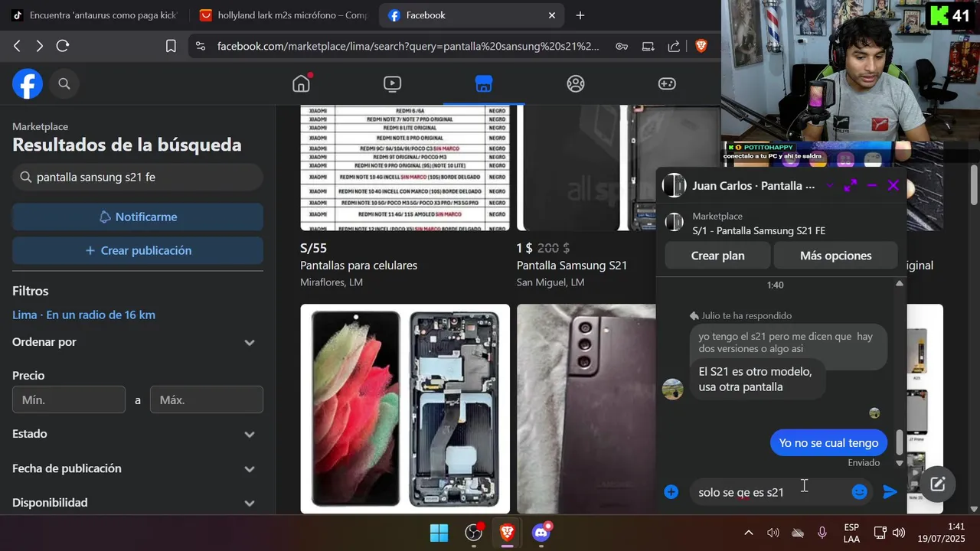Click page vertical scrollbar
This screenshot has width=980, height=551.
[974, 184]
